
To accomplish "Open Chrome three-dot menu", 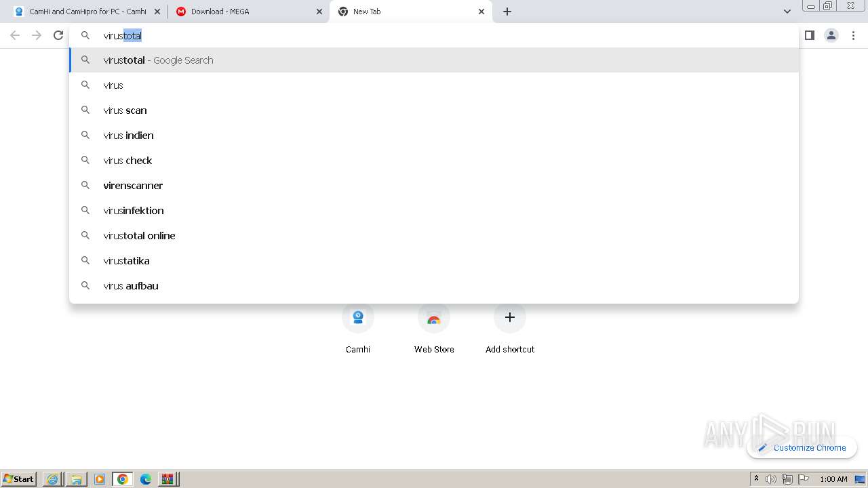I will (x=853, y=35).
